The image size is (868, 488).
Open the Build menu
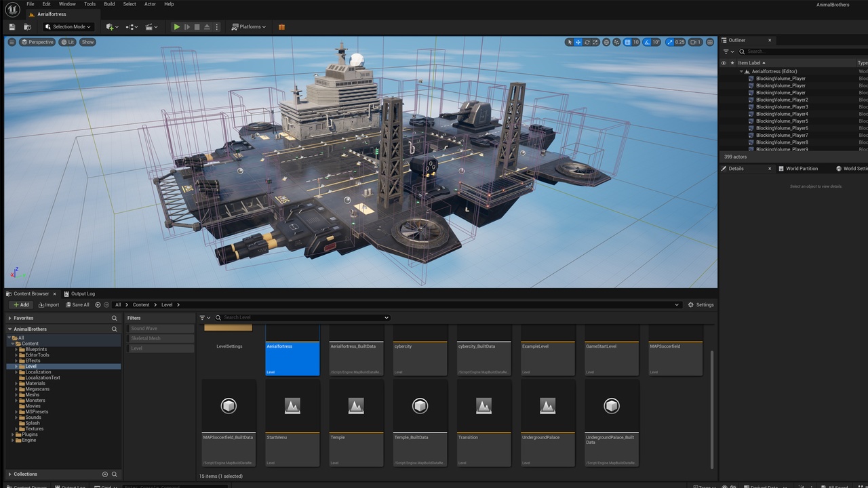click(x=109, y=4)
